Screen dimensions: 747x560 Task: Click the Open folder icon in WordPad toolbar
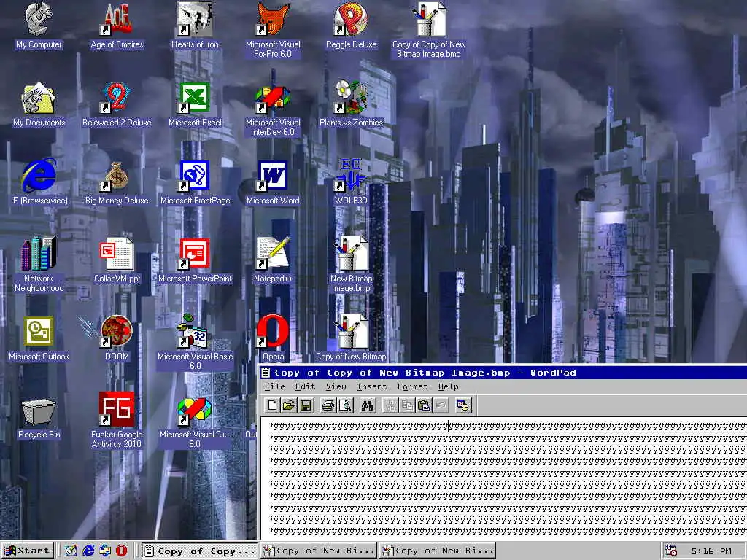288,405
